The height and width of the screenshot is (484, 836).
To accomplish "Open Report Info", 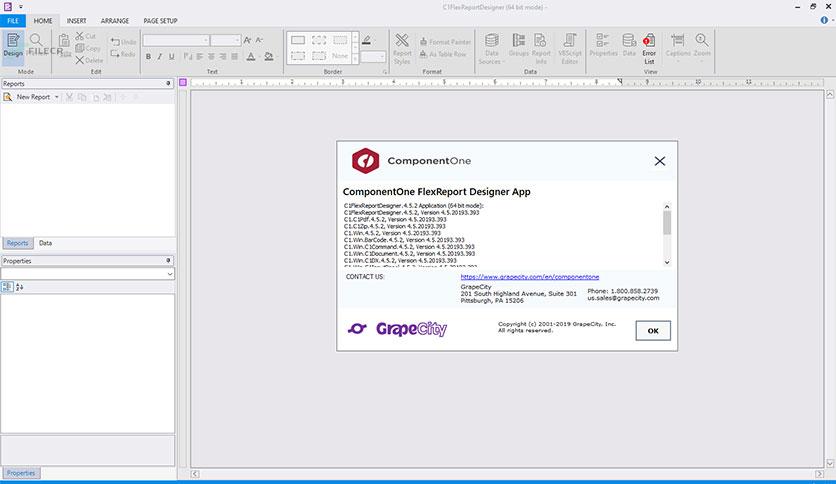I will pos(541,49).
